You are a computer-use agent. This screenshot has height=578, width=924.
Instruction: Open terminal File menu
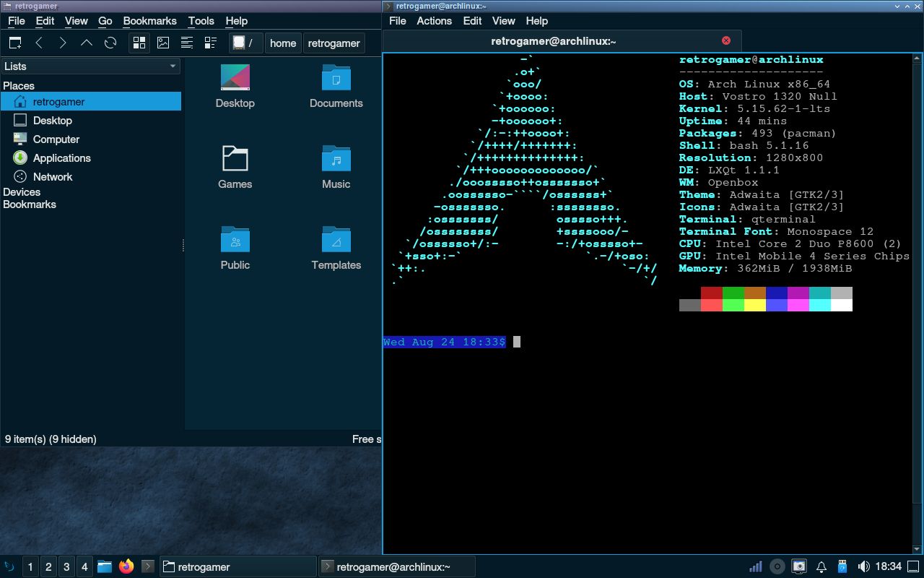(398, 21)
